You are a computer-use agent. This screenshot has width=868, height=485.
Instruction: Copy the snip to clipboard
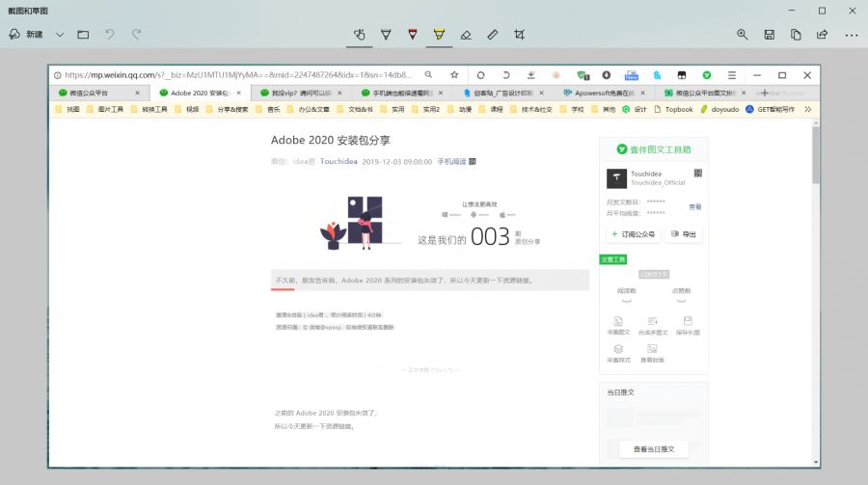click(x=796, y=35)
